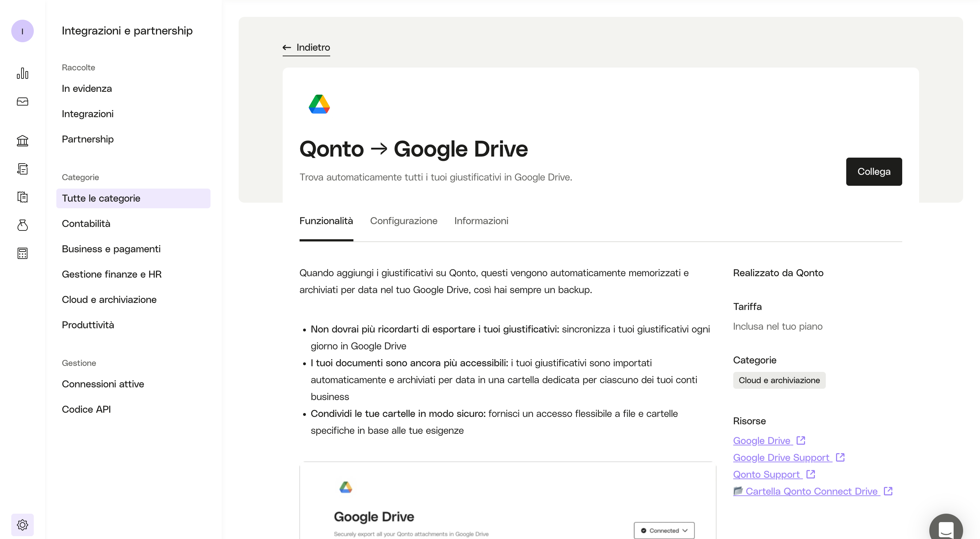Click the clipboard documents sidebar icon
This screenshot has height=539, width=980.
point(23,197)
